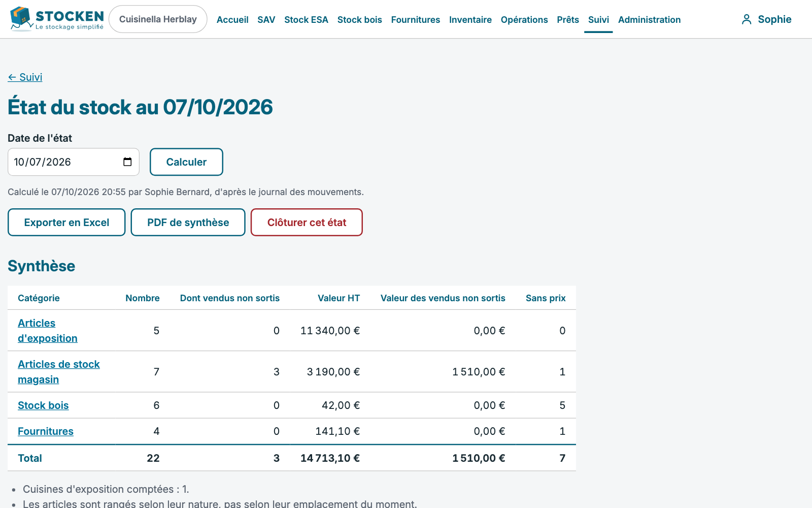Image resolution: width=812 pixels, height=508 pixels.
Task: Open Fournitures in navigation bar
Action: 416,19
